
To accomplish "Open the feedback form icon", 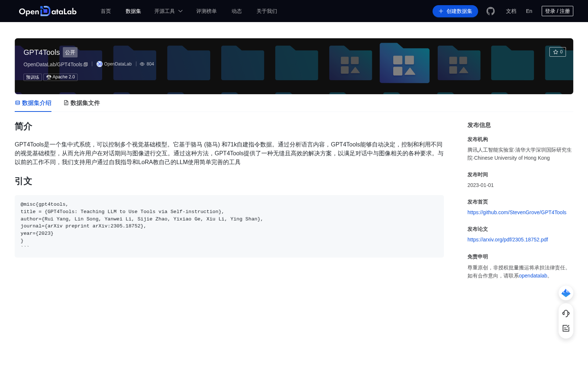I will pyautogui.click(x=566, y=328).
